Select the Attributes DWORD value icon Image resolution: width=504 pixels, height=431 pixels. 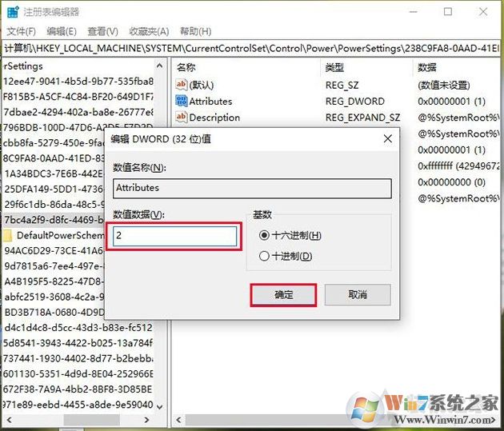point(181,101)
